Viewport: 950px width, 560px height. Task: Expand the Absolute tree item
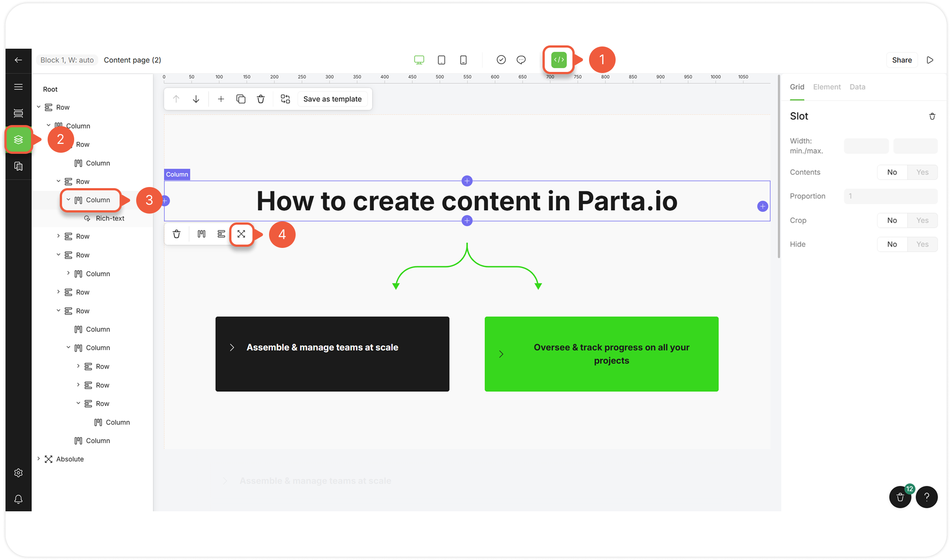[x=38, y=459]
